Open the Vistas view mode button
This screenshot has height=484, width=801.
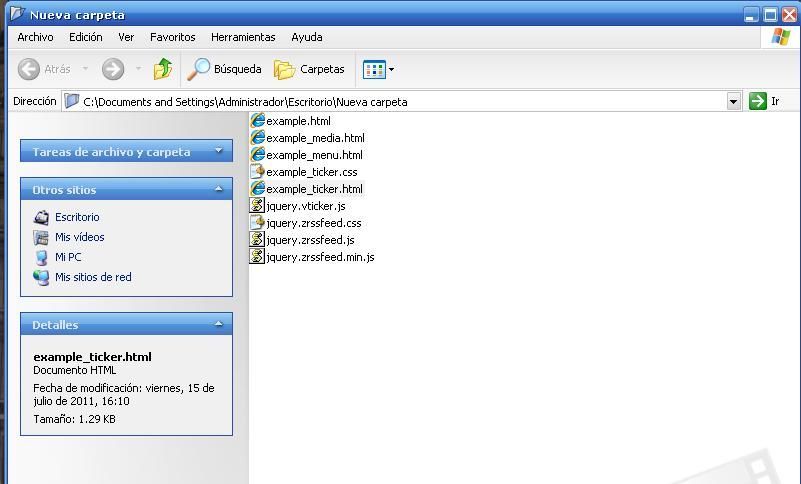pyautogui.click(x=374, y=70)
